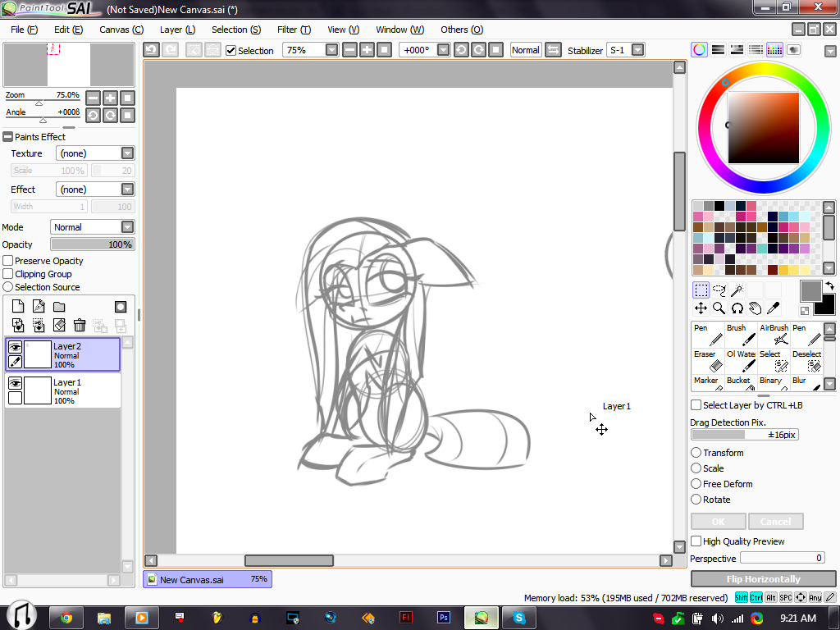The image size is (840, 630).
Task: Select the Free Deform radio button
Action: [x=696, y=484]
